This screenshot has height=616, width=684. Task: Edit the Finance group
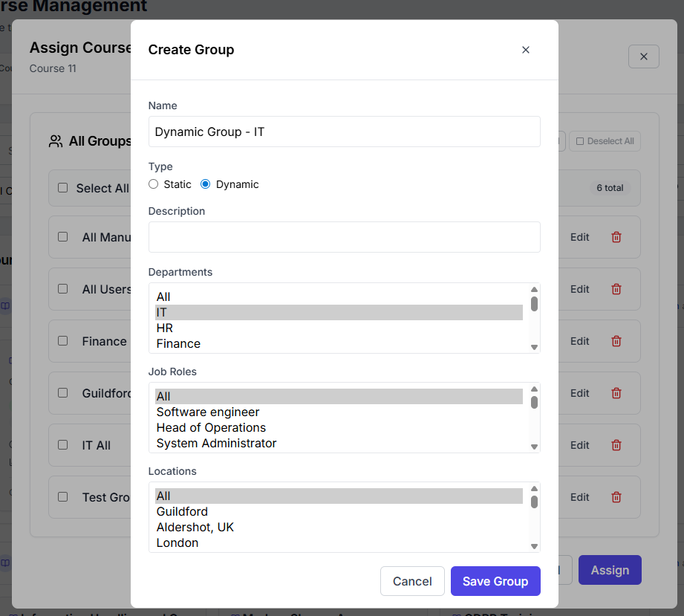pyautogui.click(x=579, y=341)
